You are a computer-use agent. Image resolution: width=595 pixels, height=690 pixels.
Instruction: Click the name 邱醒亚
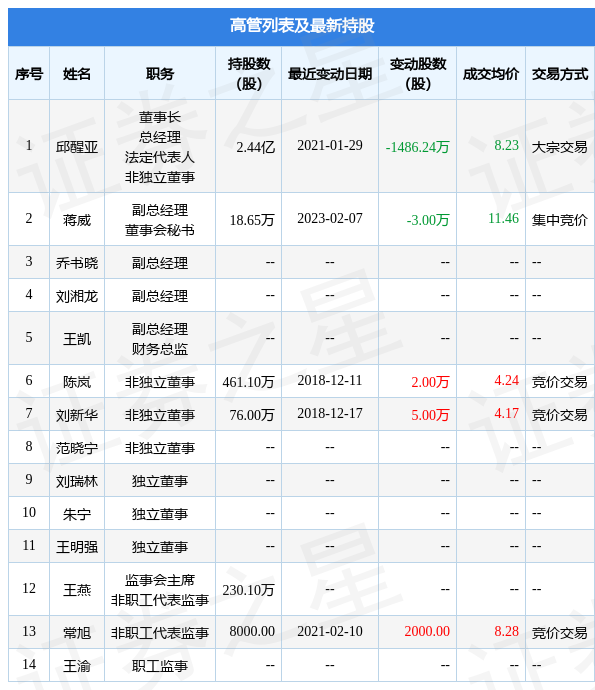(77, 147)
